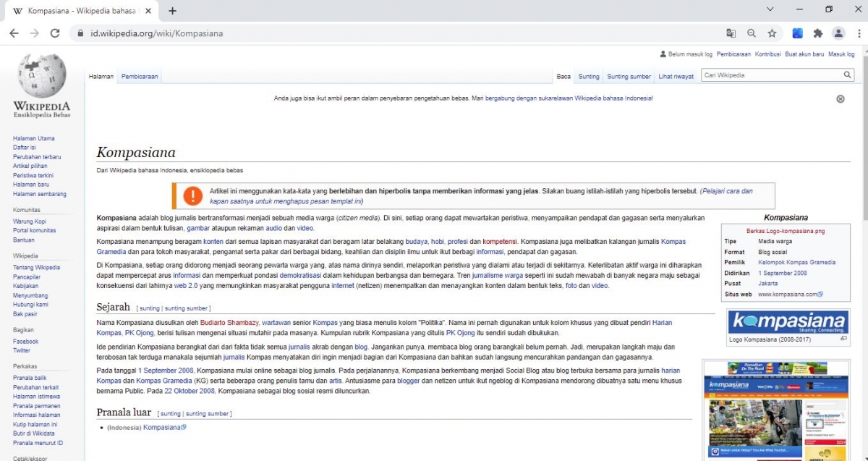
Task: Open Warung Kopi sidebar link
Action: [x=30, y=221]
